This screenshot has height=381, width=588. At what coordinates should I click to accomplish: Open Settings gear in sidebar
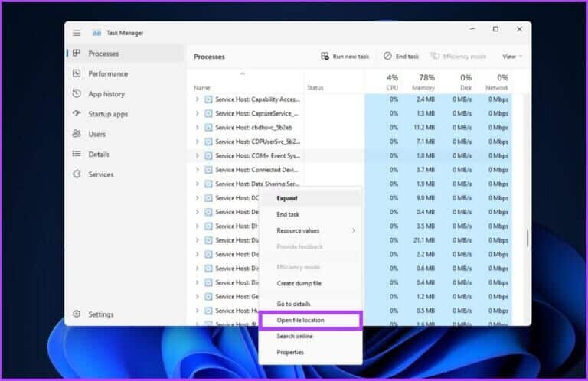click(x=77, y=314)
